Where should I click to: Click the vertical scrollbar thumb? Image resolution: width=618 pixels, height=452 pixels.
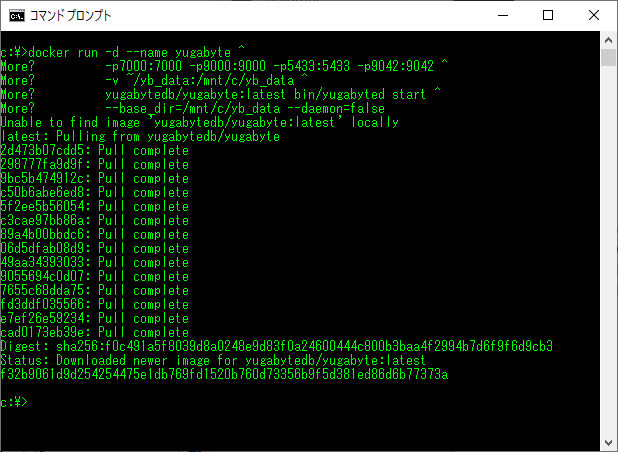[608, 57]
